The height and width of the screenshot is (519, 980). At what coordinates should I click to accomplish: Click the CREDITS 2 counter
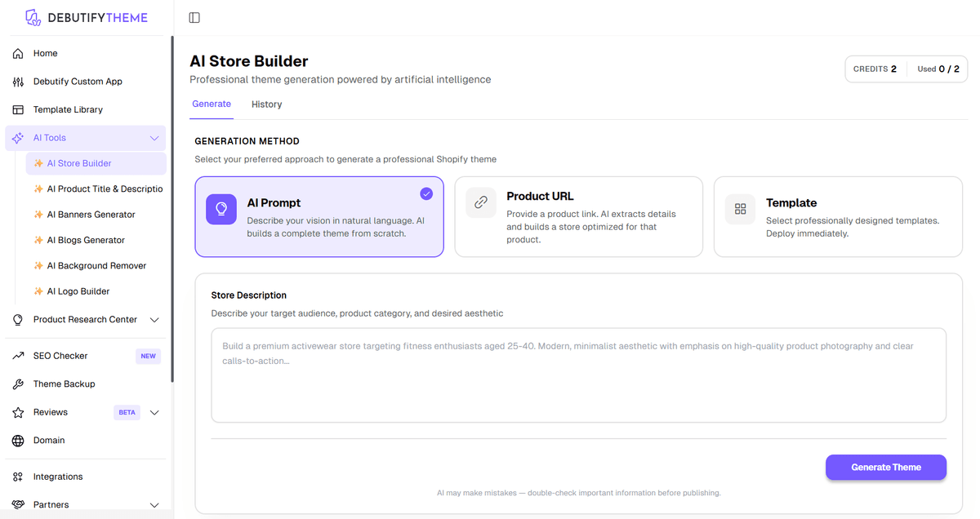click(x=875, y=69)
